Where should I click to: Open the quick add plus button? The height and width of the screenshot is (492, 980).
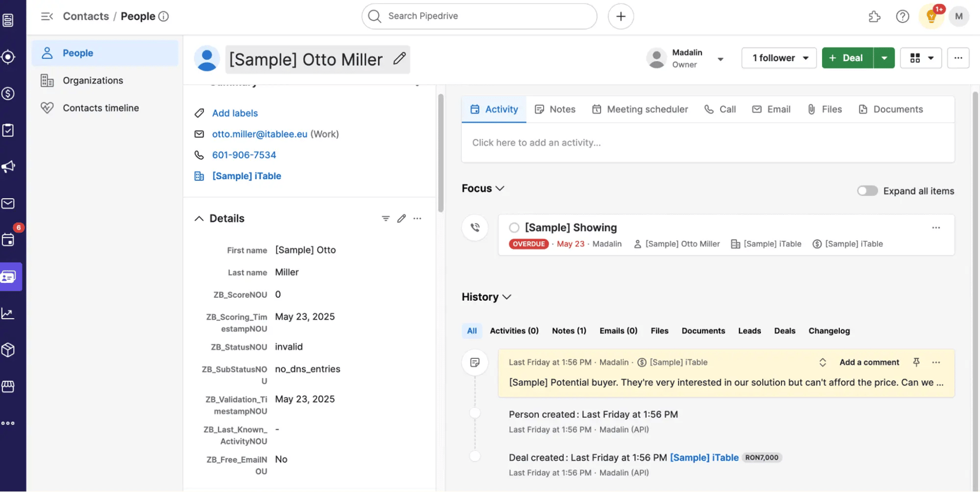pyautogui.click(x=620, y=16)
